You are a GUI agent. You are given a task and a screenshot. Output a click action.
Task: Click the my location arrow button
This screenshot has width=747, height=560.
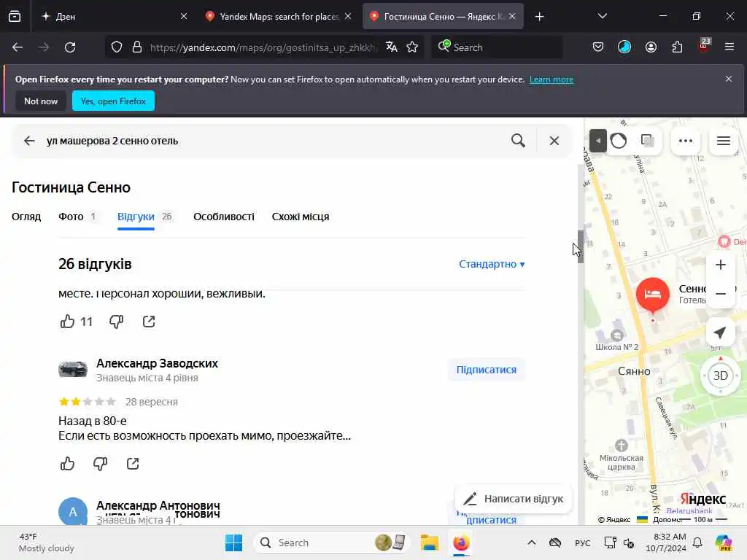(720, 332)
